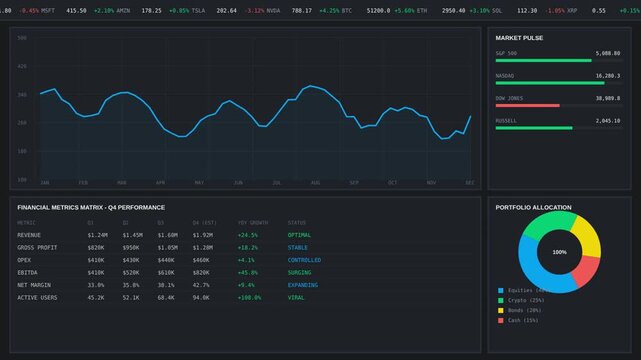Click Revenue Q1 value $1.24M
The width and height of the screenshot is (641, 360).
97,235
